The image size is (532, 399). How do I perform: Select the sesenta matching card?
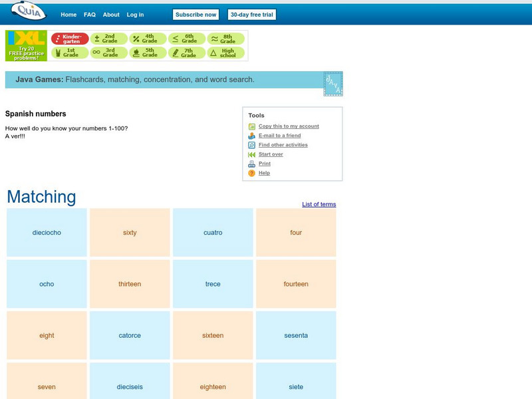[x=297, y=335]
